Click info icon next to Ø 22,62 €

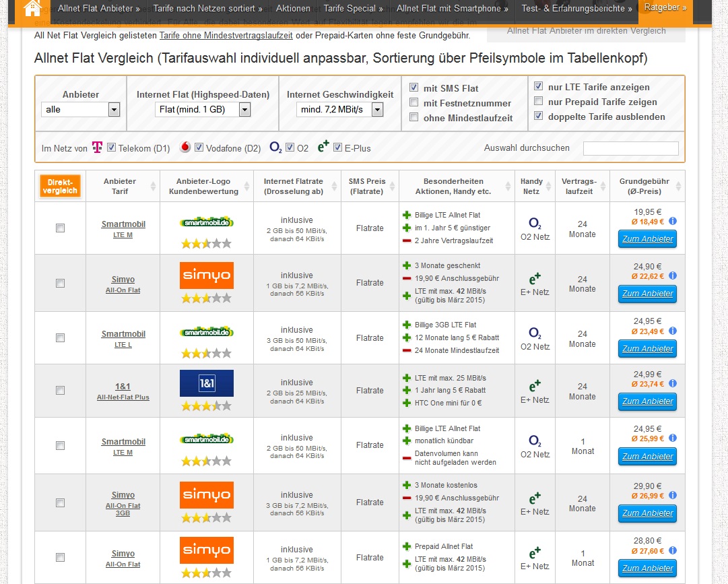[672, 275]
